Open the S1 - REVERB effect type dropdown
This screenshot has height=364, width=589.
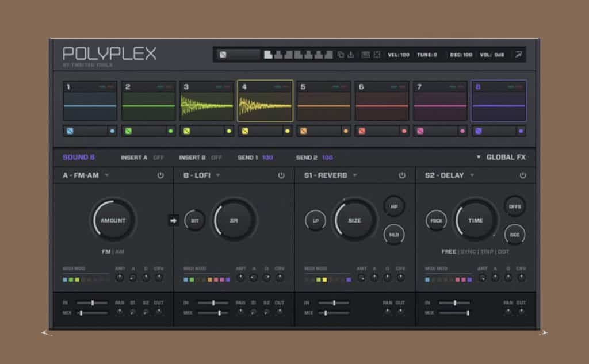point(355,175)
